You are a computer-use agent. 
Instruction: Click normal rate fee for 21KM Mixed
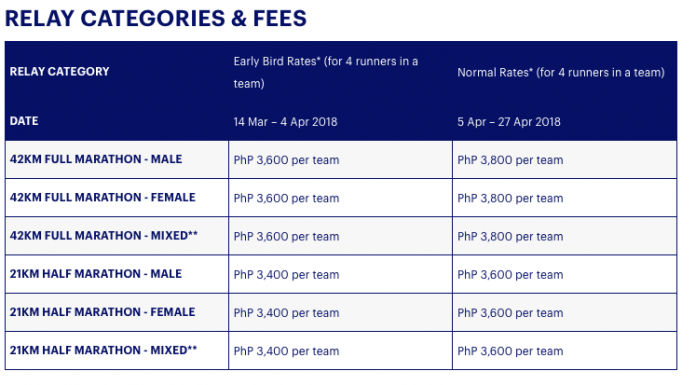510,351
